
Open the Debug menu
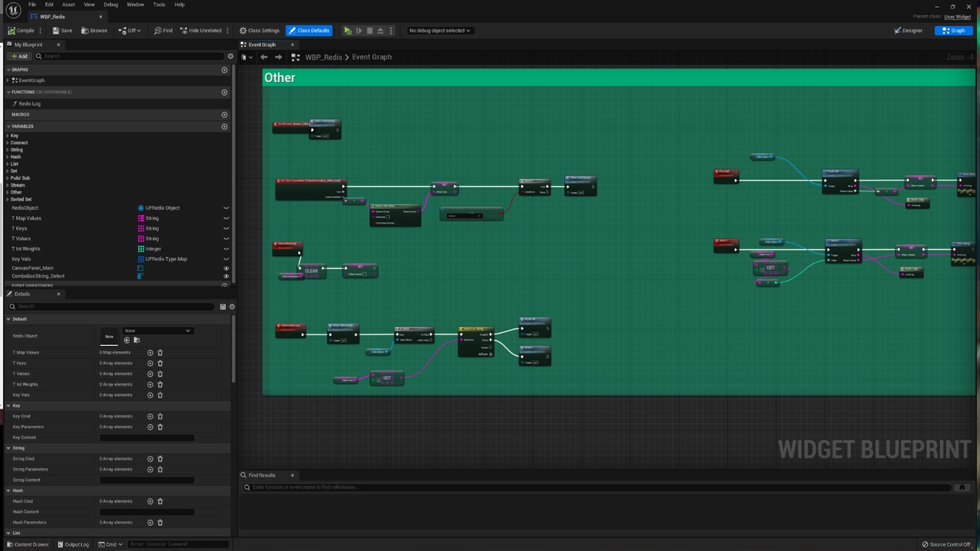[111, 5]
